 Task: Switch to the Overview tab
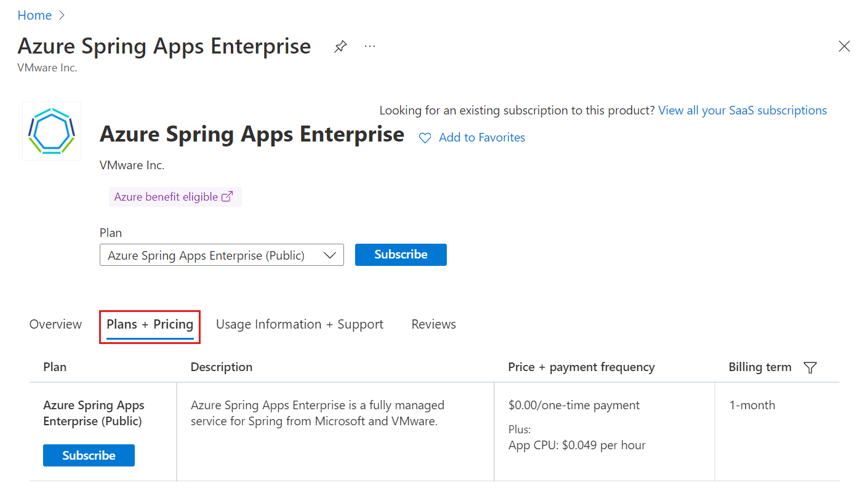click(x=55, y=324)
